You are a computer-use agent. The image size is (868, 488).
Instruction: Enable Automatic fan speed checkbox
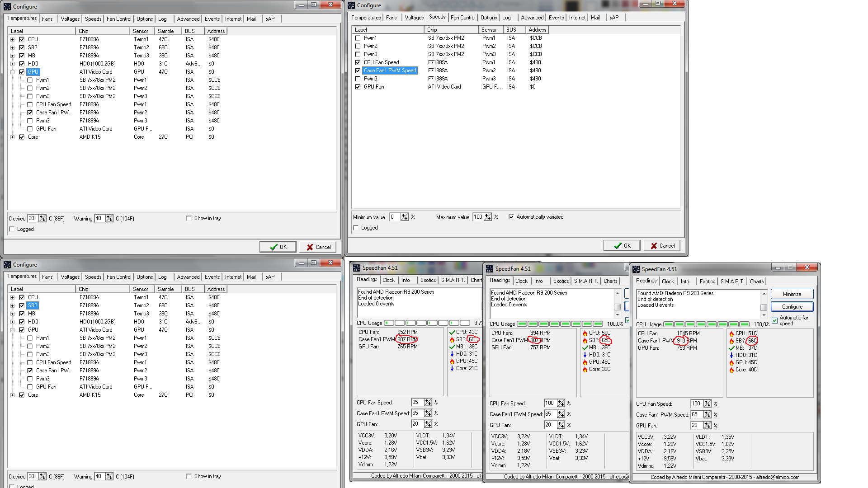pyautogui.click(x=775, y=320)
